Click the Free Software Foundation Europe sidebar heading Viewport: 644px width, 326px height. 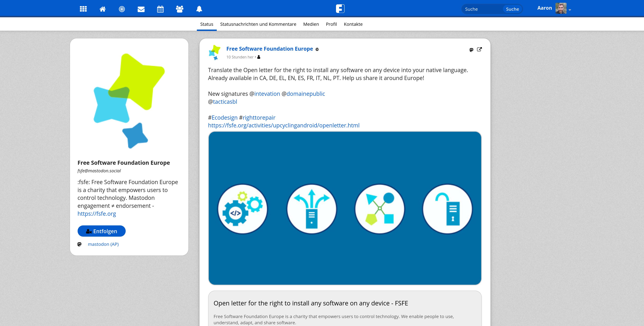click(x=124, y=163)
